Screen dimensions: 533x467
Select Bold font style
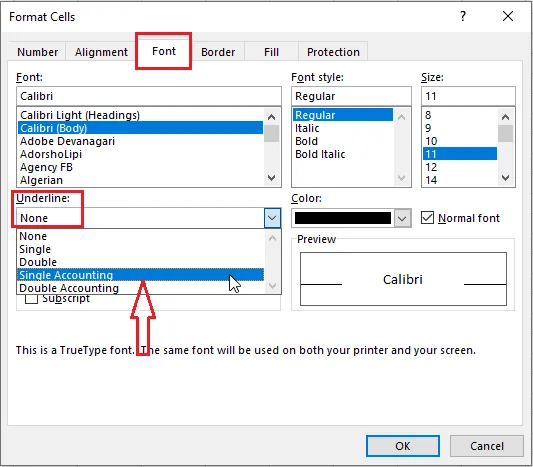click(x=343, y=141)
